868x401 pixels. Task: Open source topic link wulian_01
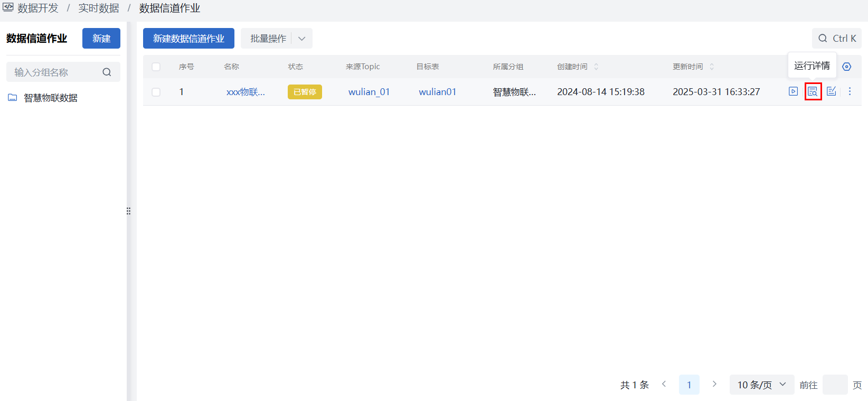coord(369,92)
